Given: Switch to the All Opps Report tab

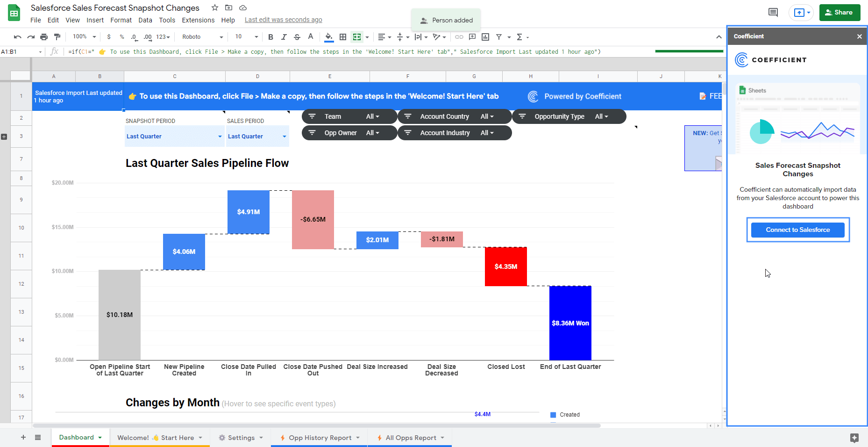Looking at the screenshot, I should pos(410,438).
